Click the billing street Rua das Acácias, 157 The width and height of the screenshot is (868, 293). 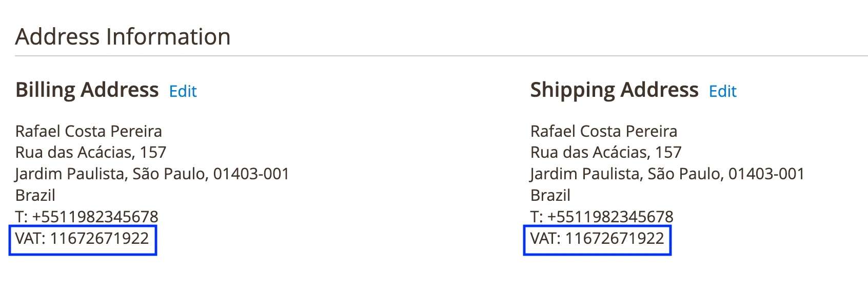91,152
